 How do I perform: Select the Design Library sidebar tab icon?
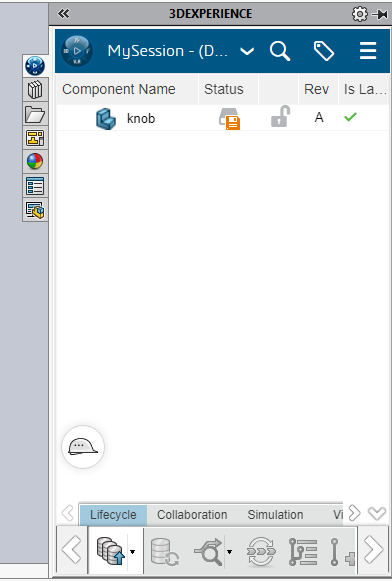35,90
